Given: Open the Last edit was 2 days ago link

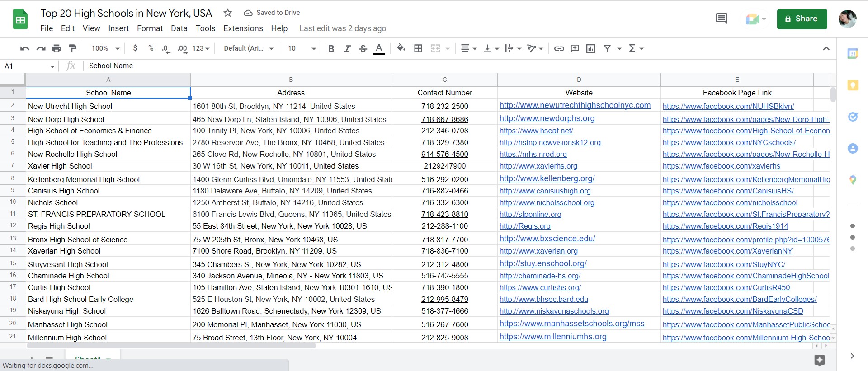Looking at the screenshot, I should 343,28.
